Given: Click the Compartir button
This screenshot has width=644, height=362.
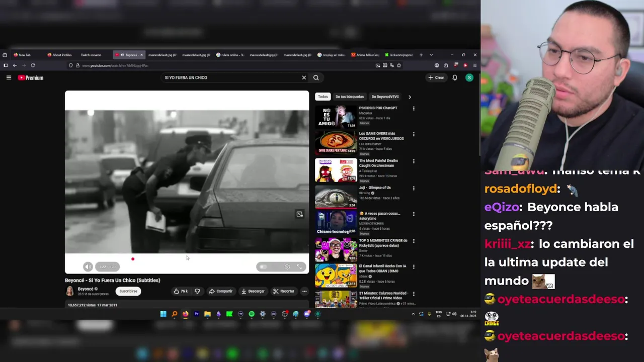Looking at the screenshot, I should tap(221, 291).
